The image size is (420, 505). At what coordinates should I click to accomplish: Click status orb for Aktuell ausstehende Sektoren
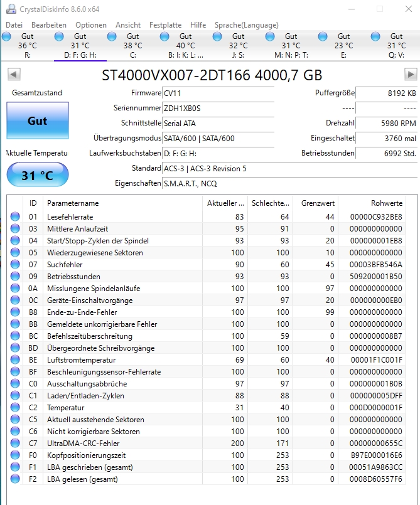coord(15,419)
